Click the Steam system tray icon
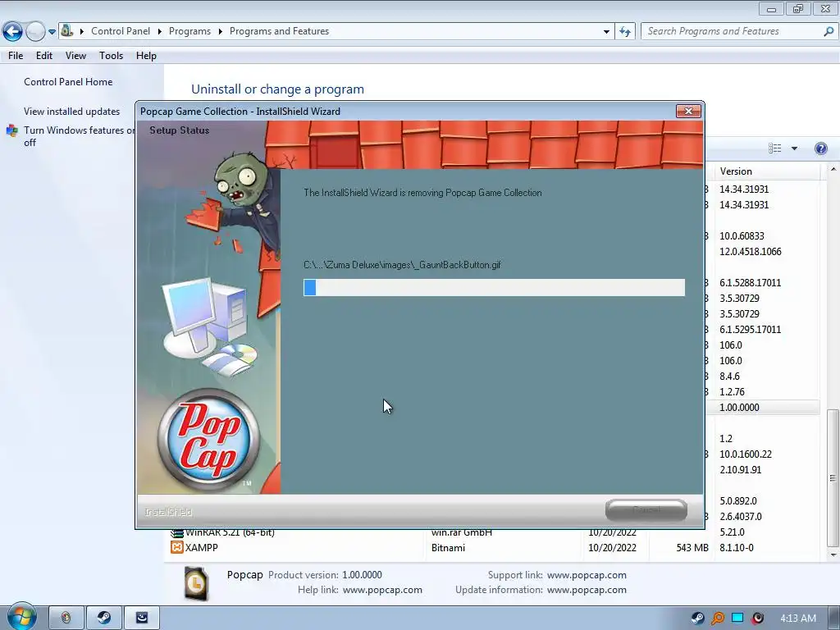Viewport: 840px width, 630px height. tap(697, 619)
